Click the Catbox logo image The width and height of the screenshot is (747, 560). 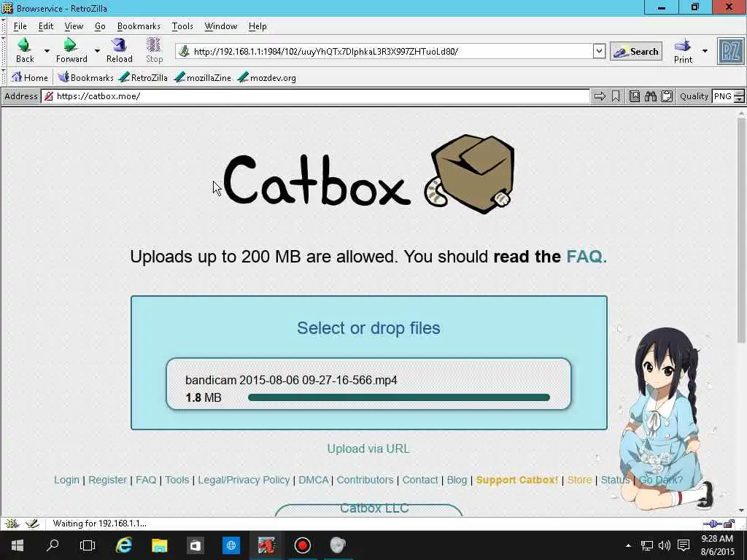(x=368, y=175)
